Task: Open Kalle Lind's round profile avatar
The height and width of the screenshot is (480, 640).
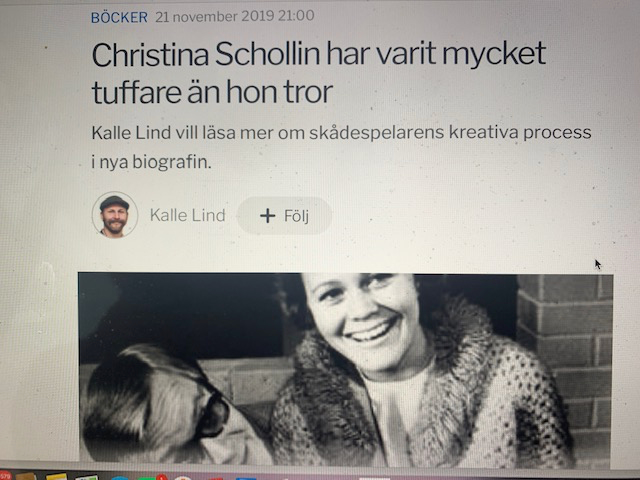Action: [115, 215]
